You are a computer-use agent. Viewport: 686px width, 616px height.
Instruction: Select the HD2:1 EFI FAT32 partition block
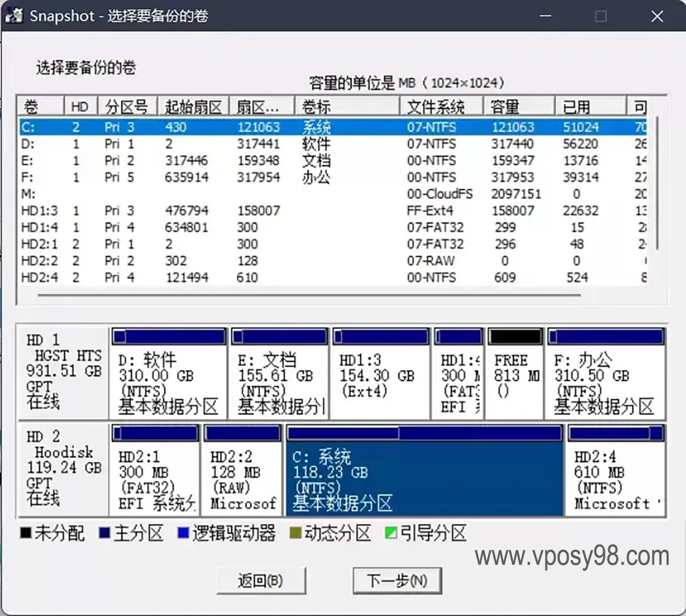coord(155,471)
